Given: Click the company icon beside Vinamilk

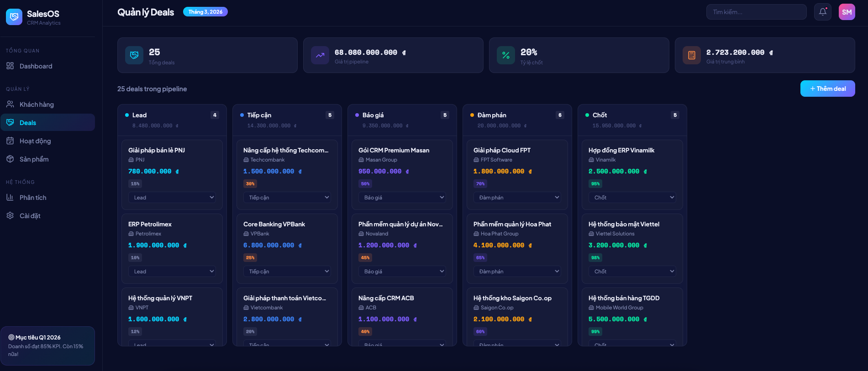Looking at the screenshot, I should pyautogui.click(x=591, y=160).
